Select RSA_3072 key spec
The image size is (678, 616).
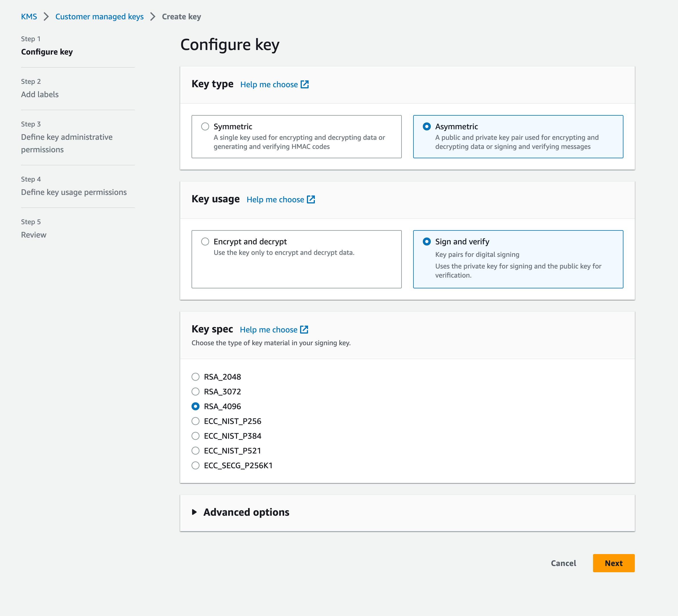coord(196,391)
